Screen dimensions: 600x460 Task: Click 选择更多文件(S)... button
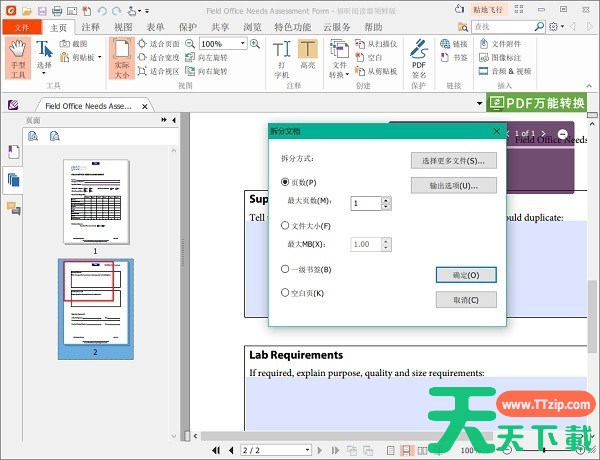tap(453, 160)
